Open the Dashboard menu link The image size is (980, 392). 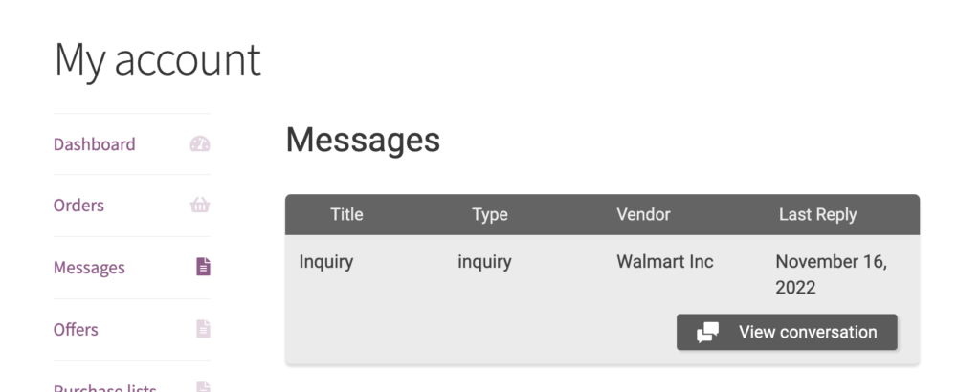94,144
